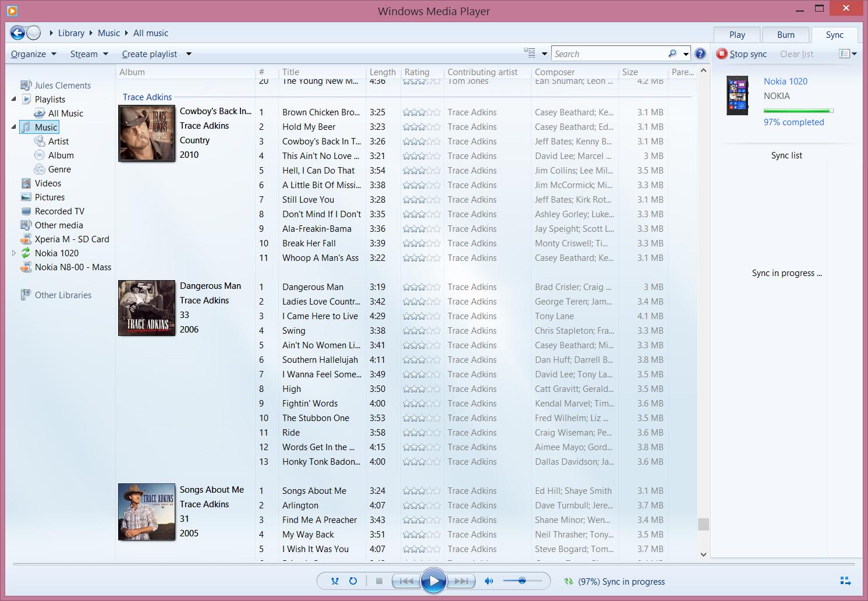Adjust the volume slider
Viewport: 868px width, 601px height.
click(x=522, y=581)
